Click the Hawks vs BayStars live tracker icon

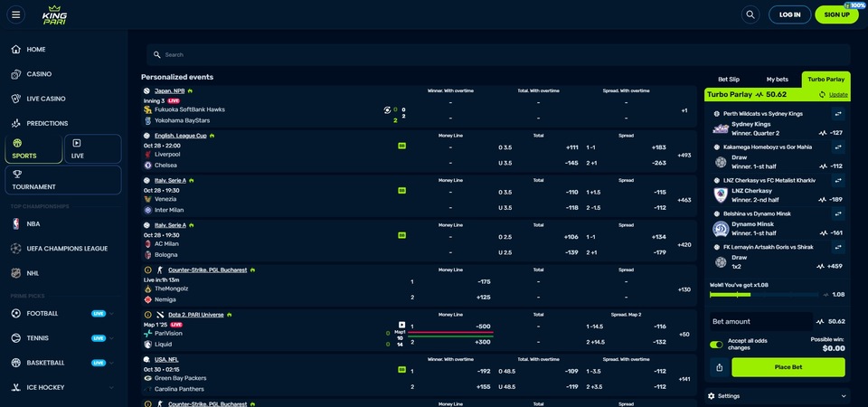[x=387, y=109]
